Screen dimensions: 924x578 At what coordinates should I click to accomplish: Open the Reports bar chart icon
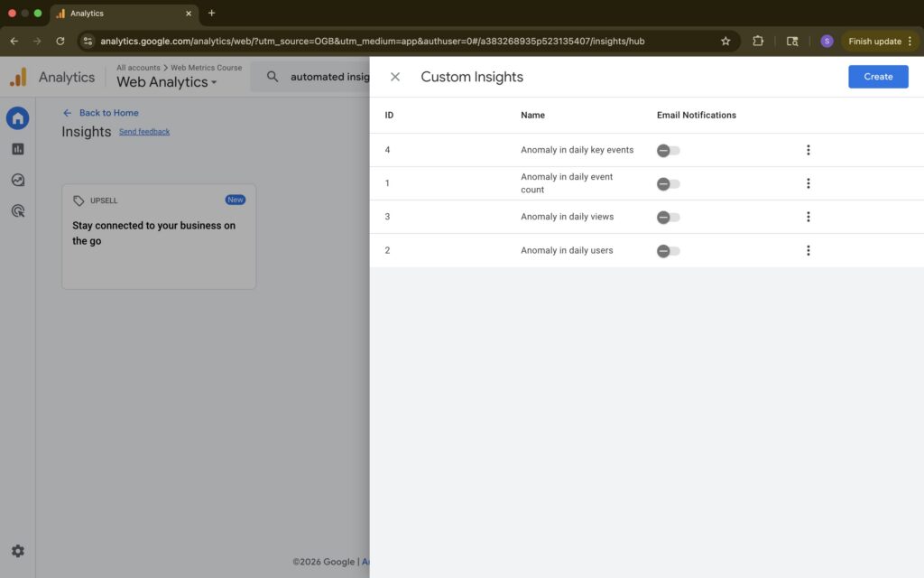coord(18,149)
